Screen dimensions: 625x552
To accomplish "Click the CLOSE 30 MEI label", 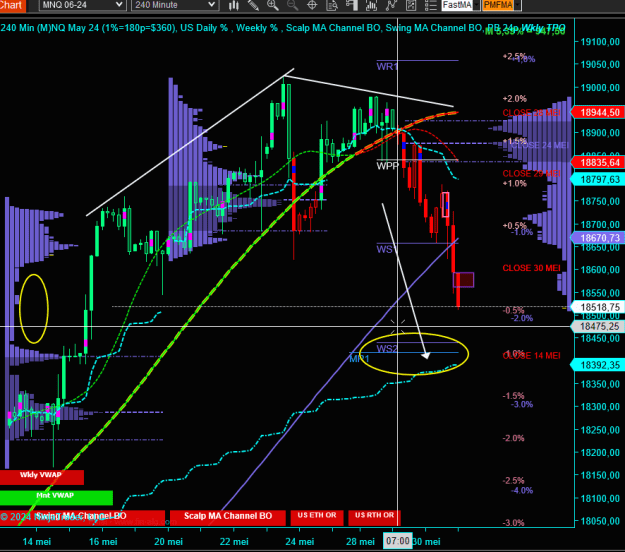I will click(x=531, y=268).
